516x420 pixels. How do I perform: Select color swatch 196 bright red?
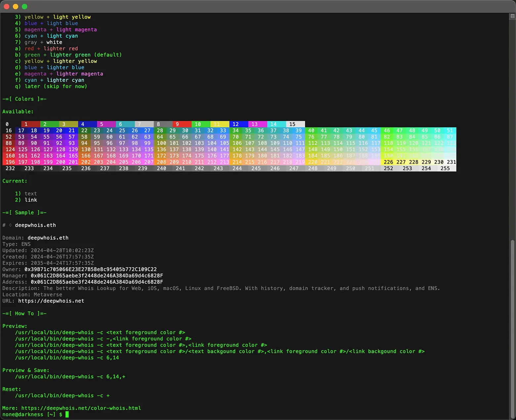10,162
